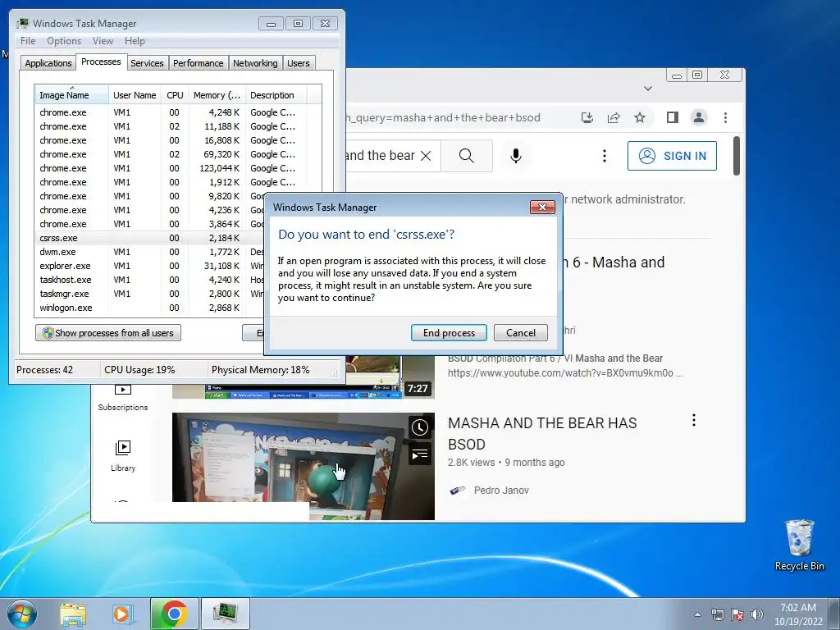Open the Windows Start menu
This screenshot has height=630, width=840.
[21, 614]
